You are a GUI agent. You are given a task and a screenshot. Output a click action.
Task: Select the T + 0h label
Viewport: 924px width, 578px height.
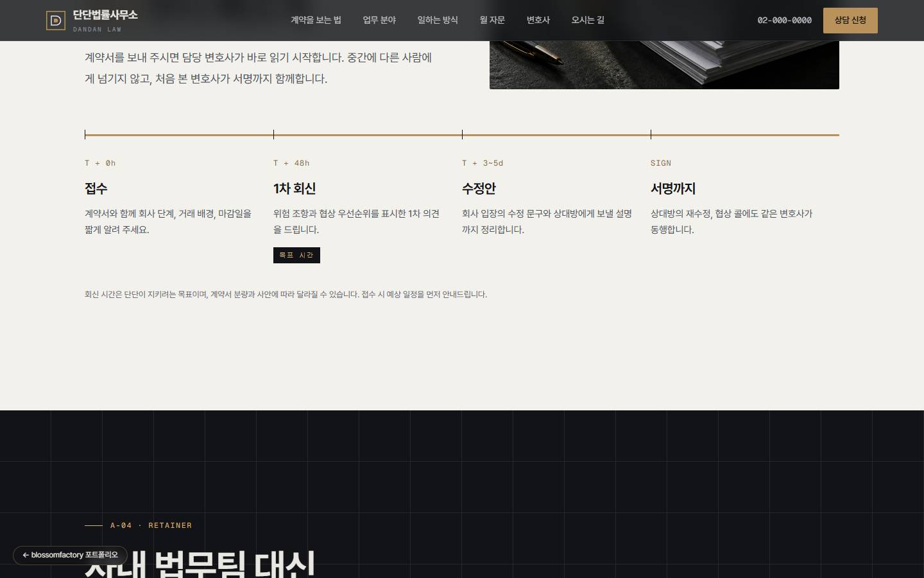[x=100, y=163]
